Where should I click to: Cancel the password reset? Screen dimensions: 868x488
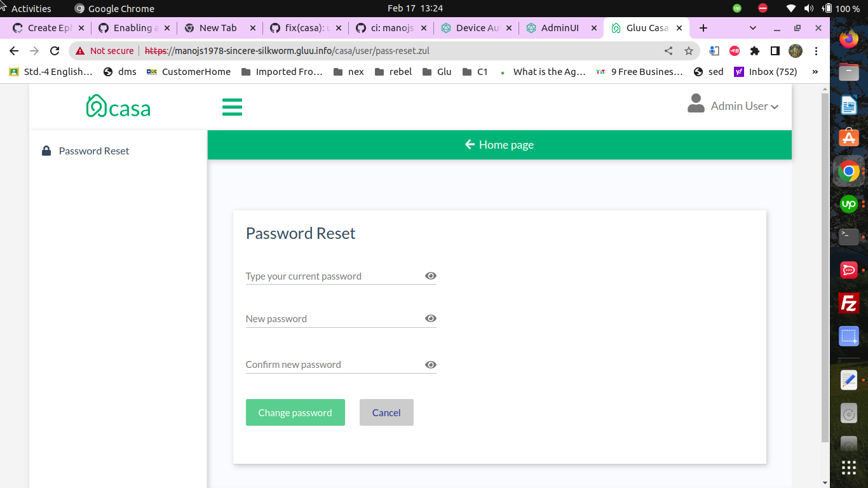[x=386, y=412]
